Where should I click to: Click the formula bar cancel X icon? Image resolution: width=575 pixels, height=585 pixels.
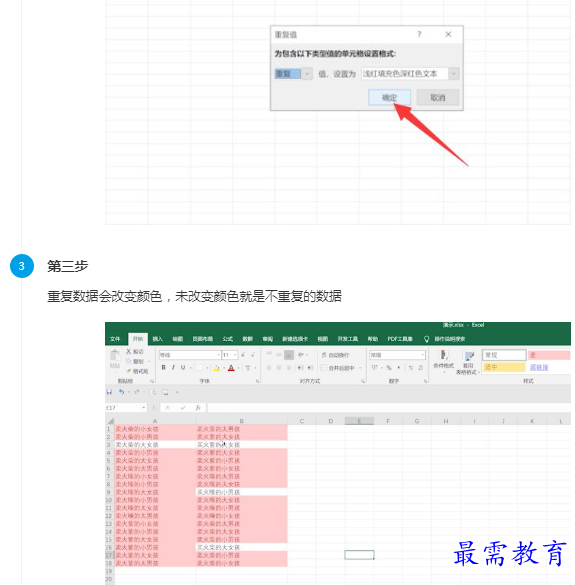(168, 408)
